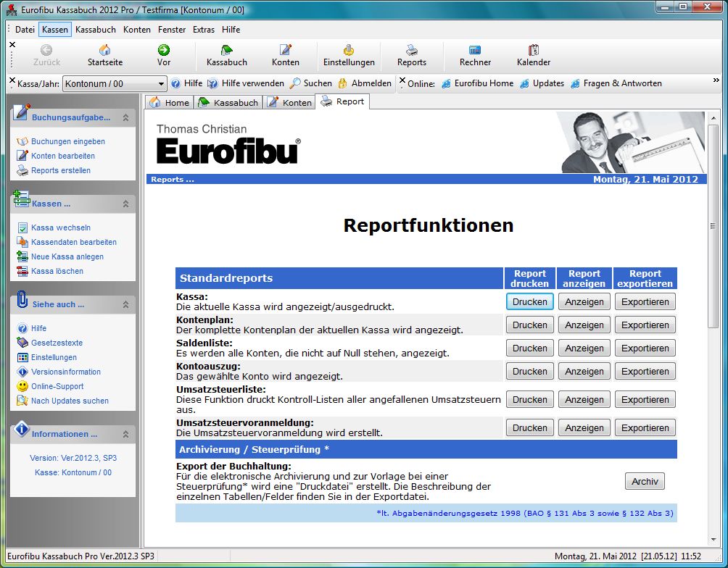
Task: Collapse the Siehe auch panel
Action: click(x=126, y=304)
